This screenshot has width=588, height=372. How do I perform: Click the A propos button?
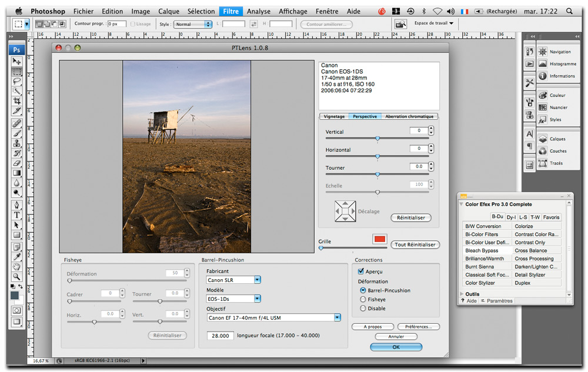tap(373, 327)
